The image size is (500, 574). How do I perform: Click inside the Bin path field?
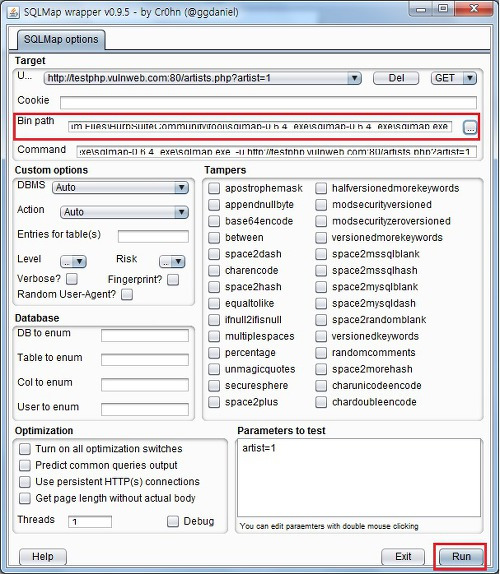coord(260,127)
